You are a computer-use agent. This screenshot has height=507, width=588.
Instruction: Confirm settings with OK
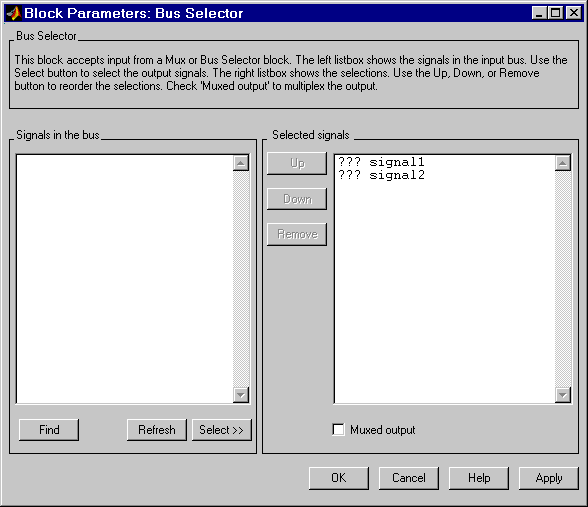339,478
